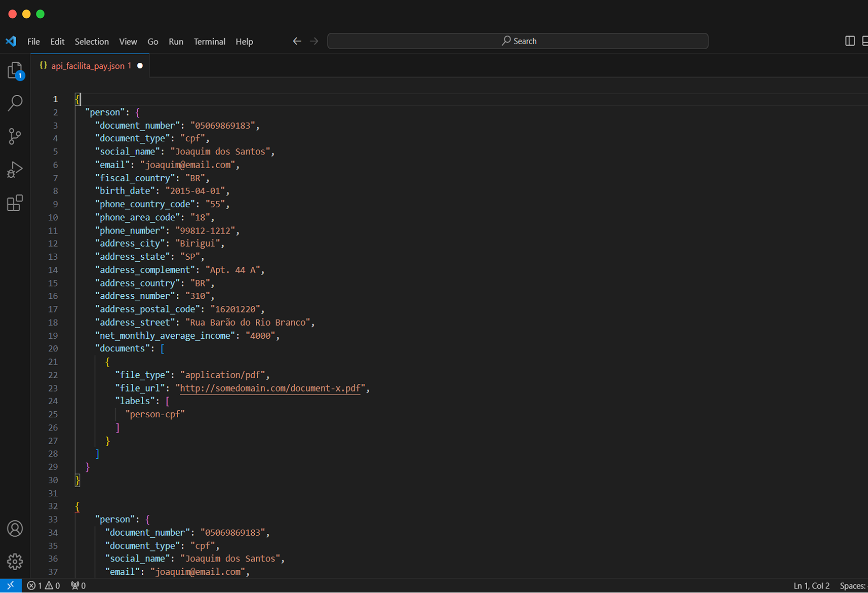The width and height of the screenshot is (868, 593).
Task: Open the Selection menu
Action: point(92,42)
